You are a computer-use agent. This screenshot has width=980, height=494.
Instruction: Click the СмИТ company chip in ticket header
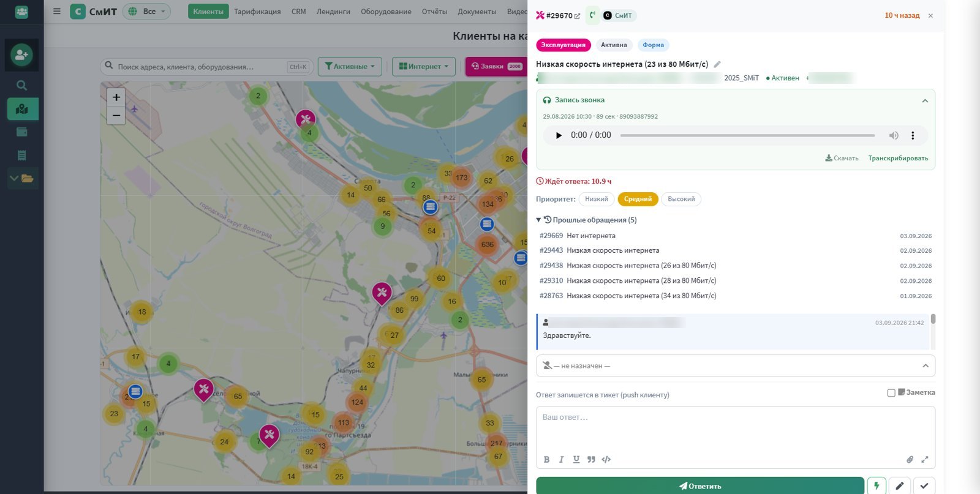(x=618, y=15)
